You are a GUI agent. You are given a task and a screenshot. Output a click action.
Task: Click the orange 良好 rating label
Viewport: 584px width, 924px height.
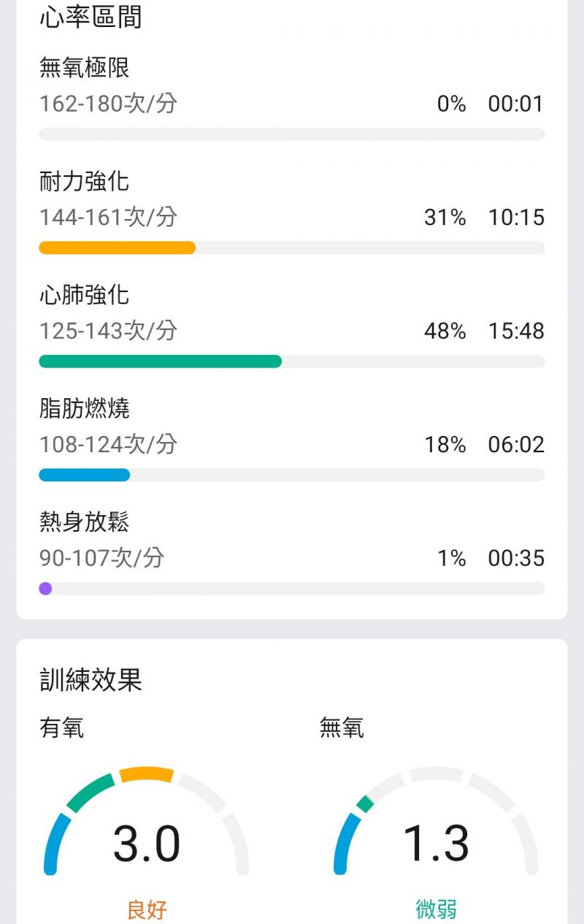point(147,909)
